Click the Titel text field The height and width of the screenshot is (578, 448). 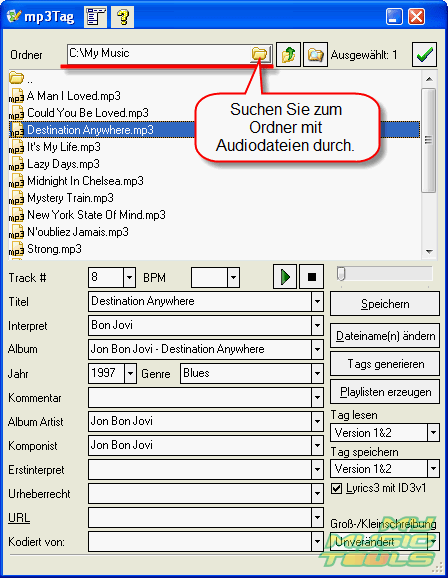tap(200, 302)
